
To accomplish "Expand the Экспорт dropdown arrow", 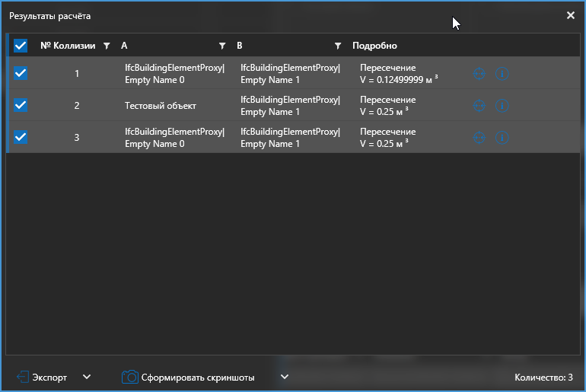I will point(86,377).
